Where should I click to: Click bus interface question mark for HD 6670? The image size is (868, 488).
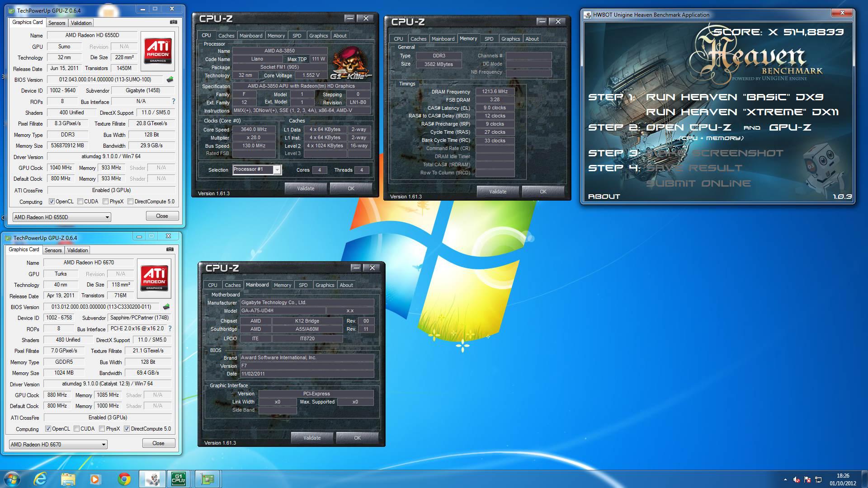(x=170, y=328)
